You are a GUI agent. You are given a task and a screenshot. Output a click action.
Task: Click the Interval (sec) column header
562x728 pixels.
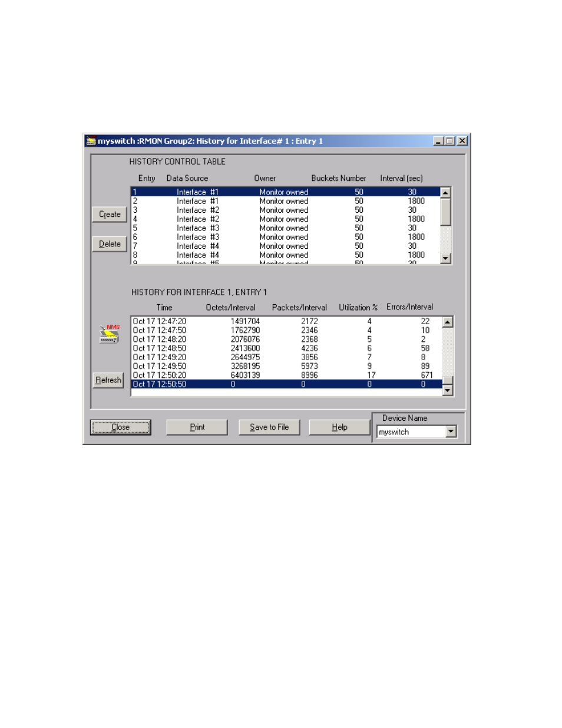point(402,178)
